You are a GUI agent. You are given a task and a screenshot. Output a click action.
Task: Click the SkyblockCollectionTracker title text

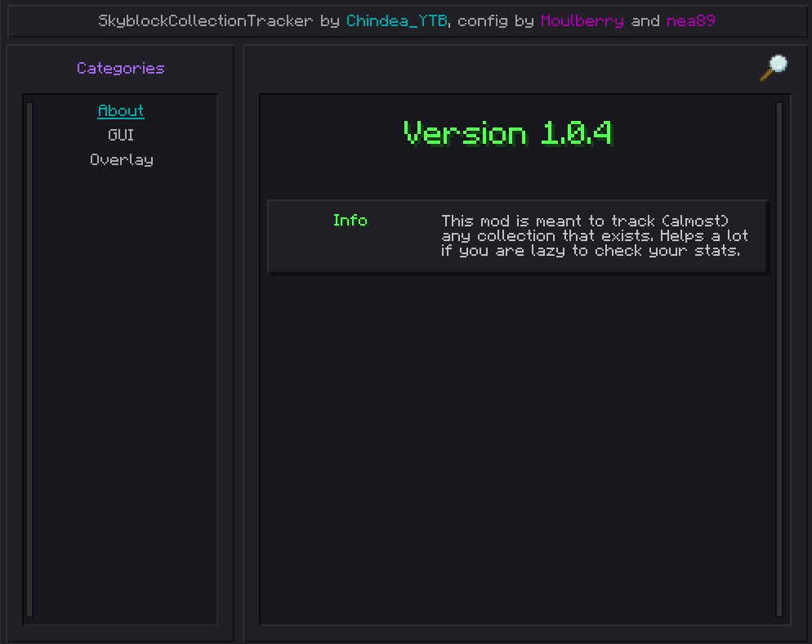tap(205, 20)
